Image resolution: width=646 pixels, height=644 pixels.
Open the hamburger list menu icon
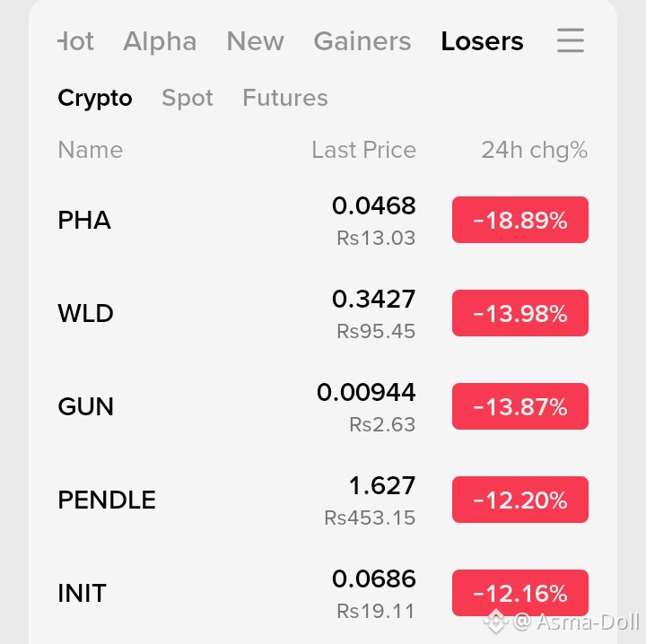click(x=571, y=40)
